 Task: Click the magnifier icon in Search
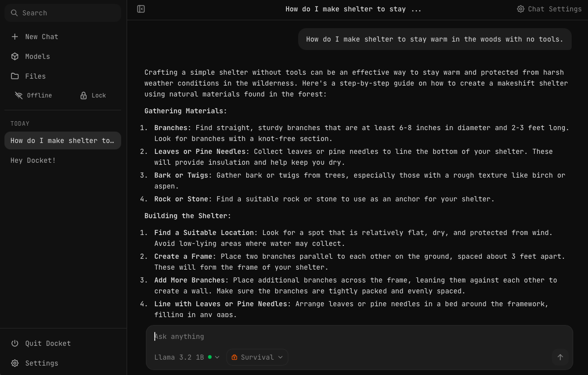click(14, 13)
